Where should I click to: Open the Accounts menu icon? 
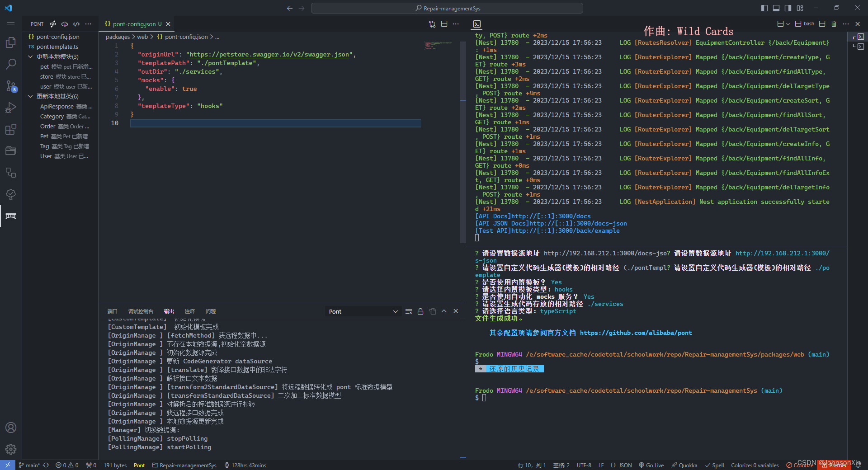tap(11, 428)
